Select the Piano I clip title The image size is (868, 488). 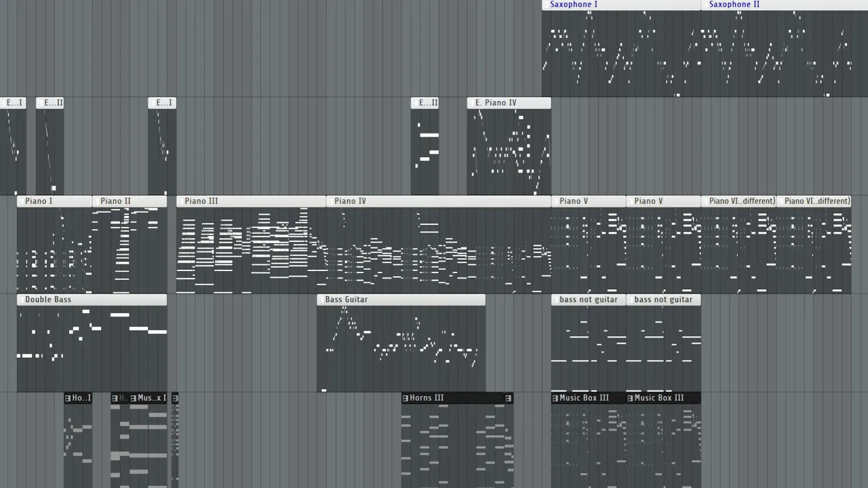pos(39,201)
